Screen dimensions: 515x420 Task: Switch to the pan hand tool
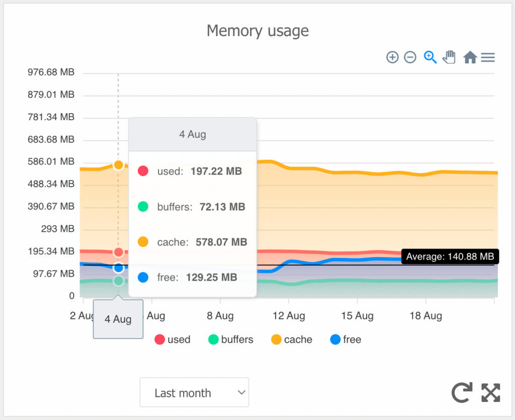[449, 57]
